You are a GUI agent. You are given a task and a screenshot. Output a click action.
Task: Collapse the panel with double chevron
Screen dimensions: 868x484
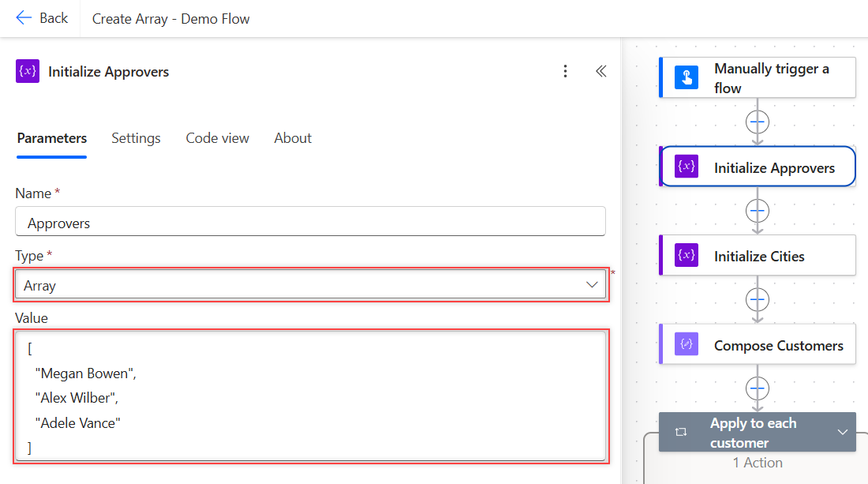click(601, 71)
